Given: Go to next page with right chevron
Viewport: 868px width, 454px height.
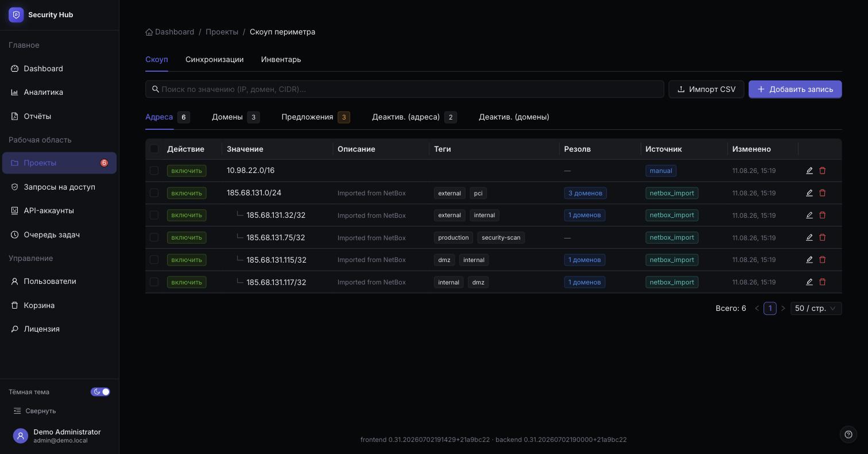Looking at the screenshot, I should coord(783,309).
